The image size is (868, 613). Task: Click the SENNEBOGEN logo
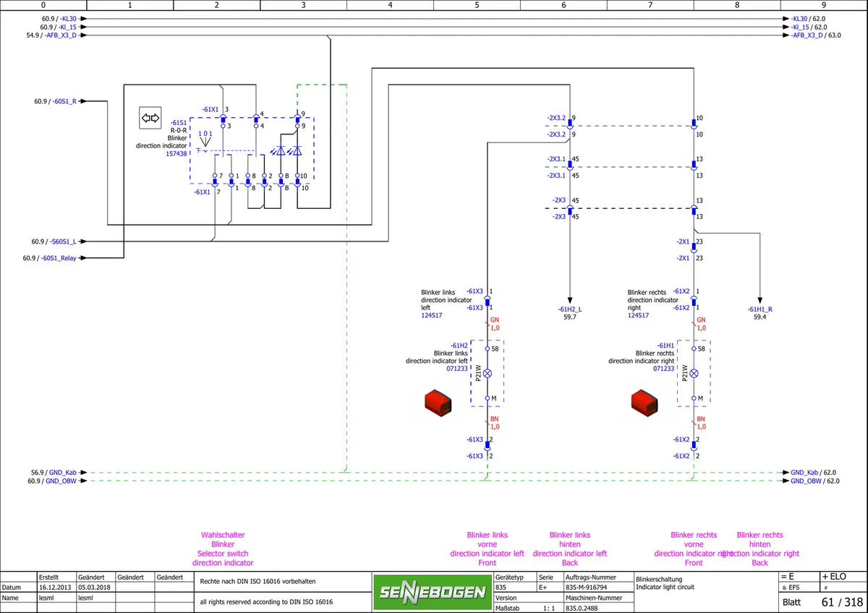pyautogui.click(x=433, y=592)
